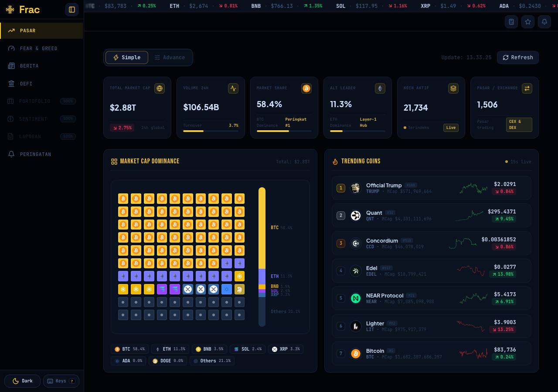Open Berita in the sidebar
The height and width of the screenshot is (392, 558).
[41, 66]
